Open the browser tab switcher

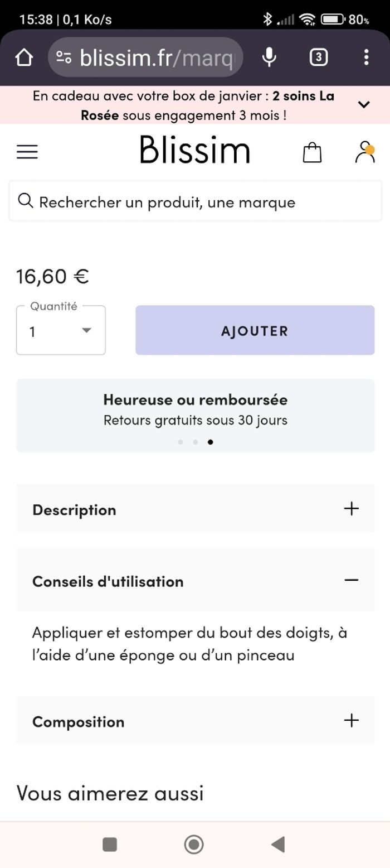click(x=318, y=57)
